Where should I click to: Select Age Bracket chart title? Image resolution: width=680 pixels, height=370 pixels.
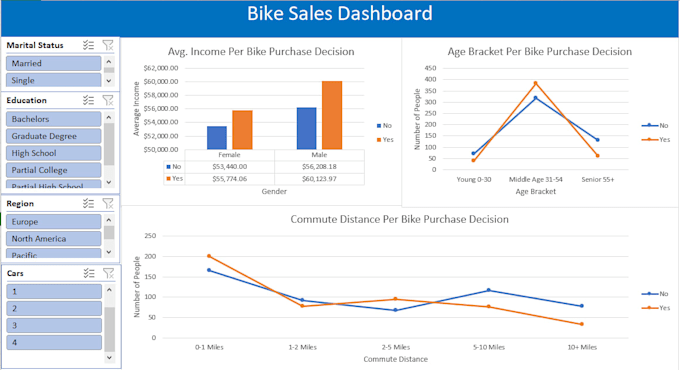(539, 51)
